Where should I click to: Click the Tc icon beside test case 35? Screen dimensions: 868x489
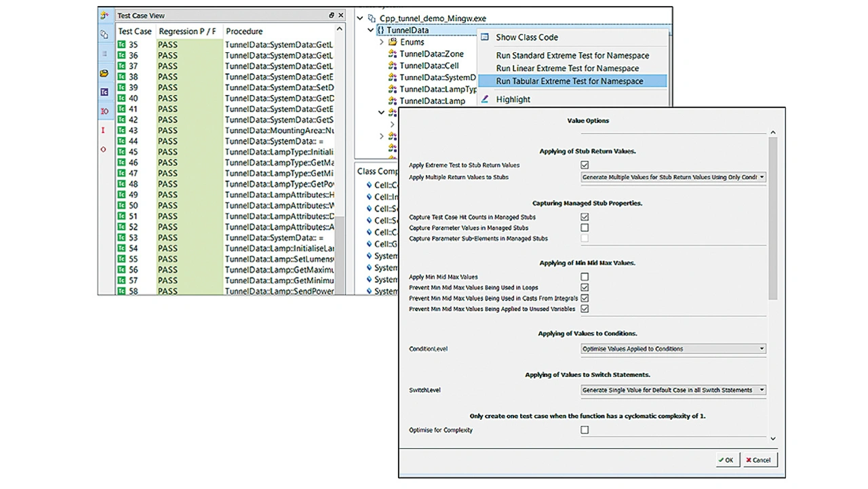pyautogui.click(x=121, y=45)
